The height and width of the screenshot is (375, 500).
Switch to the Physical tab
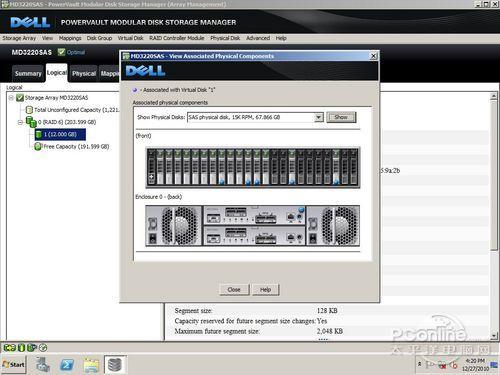pyautogui.click(x=84, y=74)
